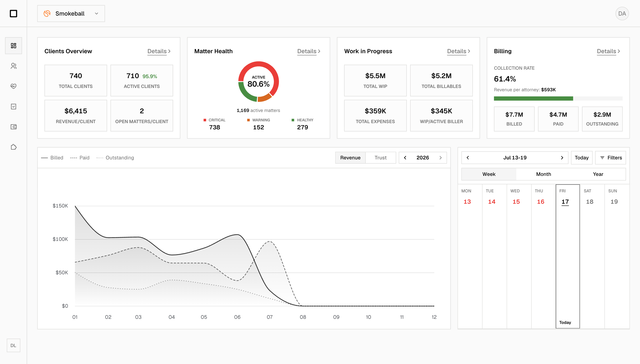Switch chart to Trust view
640x364 pixels.
click(x=381, y=157)
